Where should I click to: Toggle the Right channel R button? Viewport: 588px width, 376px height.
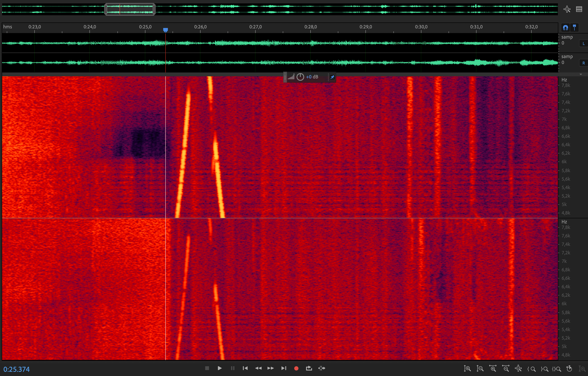pyautogui.click(x=584, y=63)
